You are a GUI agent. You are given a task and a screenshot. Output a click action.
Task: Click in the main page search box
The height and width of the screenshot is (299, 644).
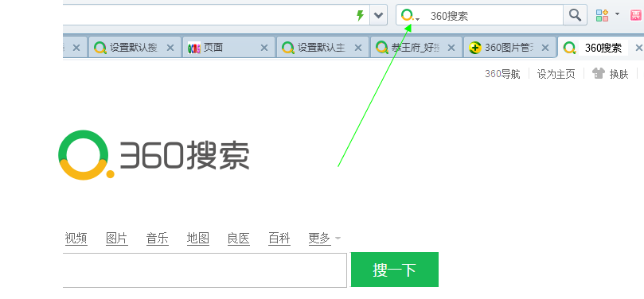205,270
